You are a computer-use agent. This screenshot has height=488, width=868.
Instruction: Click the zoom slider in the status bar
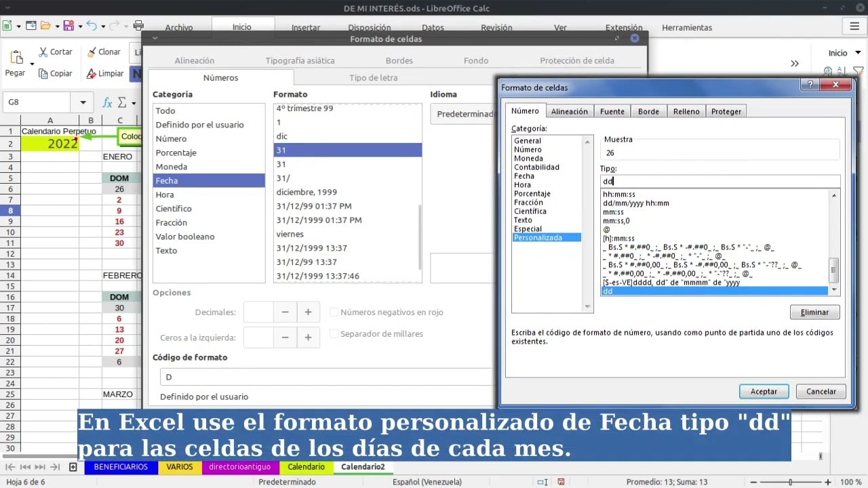[x=789, y=482]
